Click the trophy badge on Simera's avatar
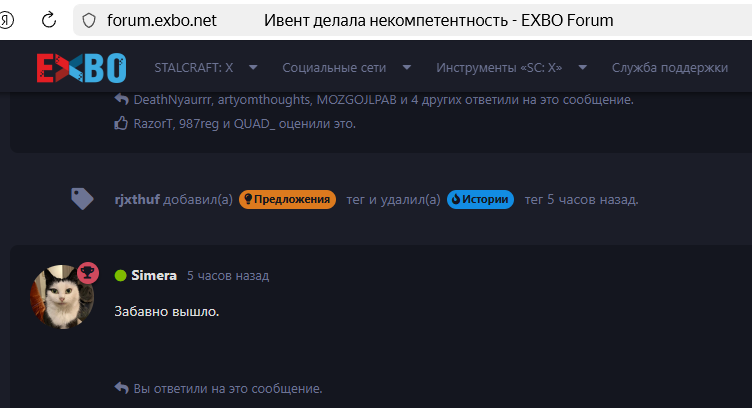752x408 pixels. 88,272
